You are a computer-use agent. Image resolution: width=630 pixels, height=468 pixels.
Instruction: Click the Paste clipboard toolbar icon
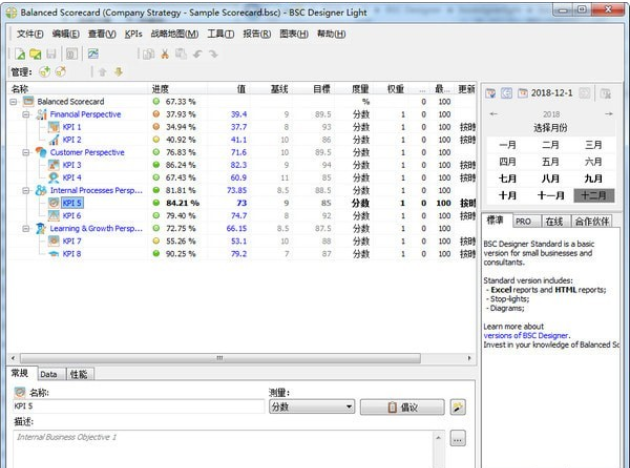(181, 54)
